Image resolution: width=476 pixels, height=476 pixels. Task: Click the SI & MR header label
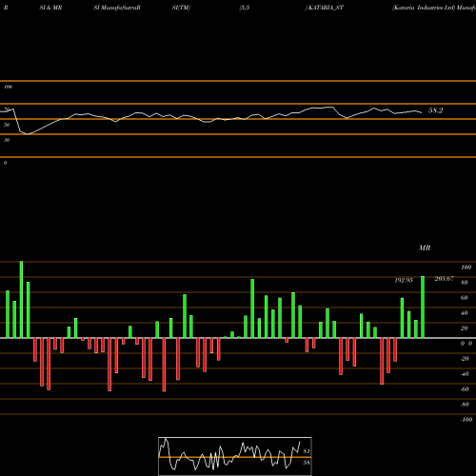coord(50,8)
